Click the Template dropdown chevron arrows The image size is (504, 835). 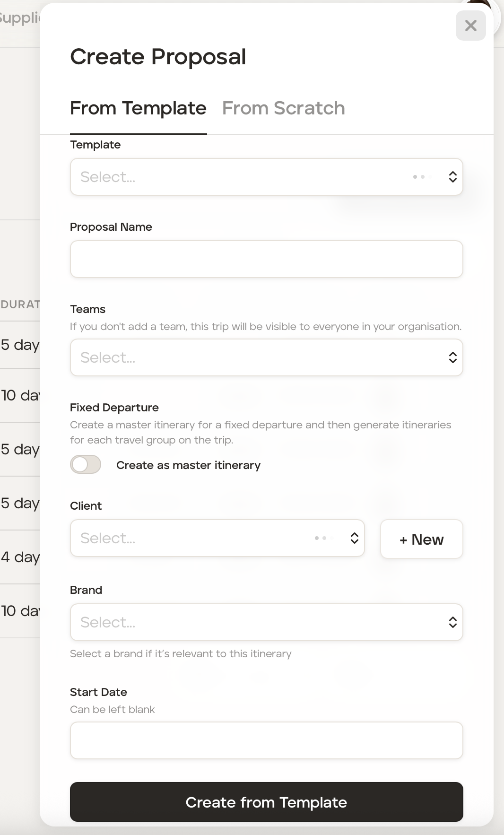pos(452,177)
